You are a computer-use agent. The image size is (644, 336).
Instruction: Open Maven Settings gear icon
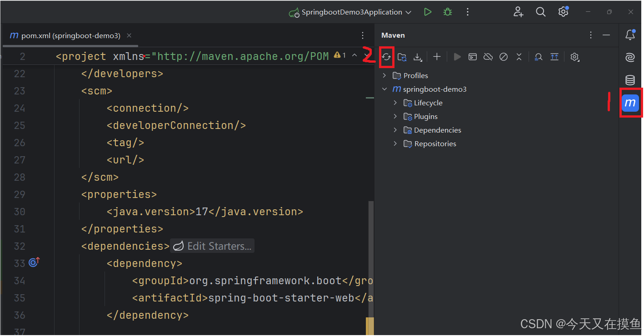(x=574, y=57)
